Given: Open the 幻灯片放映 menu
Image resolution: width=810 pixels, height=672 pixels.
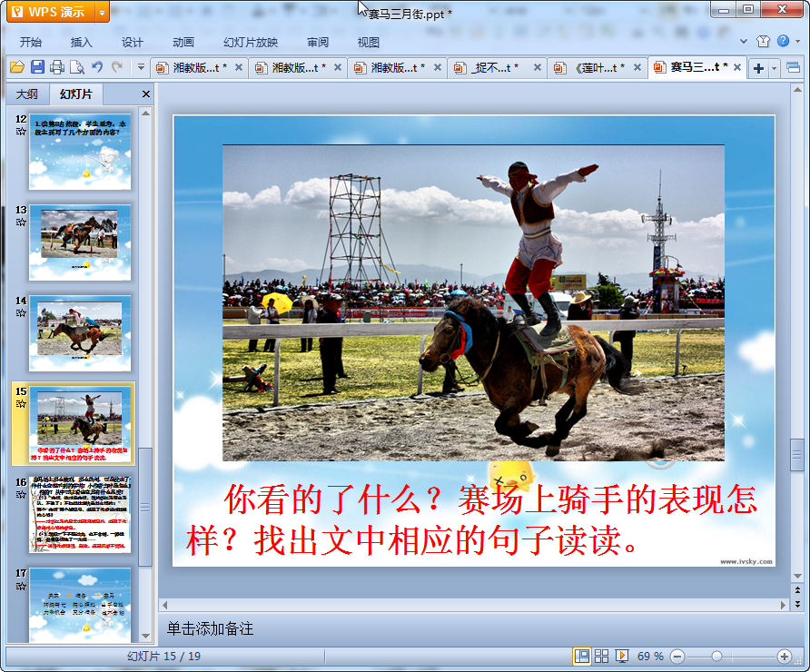Looking at the screenshot, I should click(x=251, y=42).
